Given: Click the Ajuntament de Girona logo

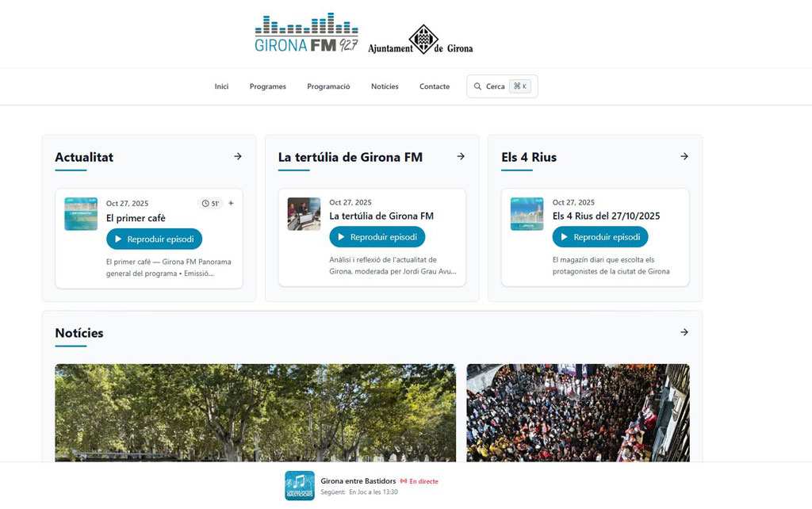Looking at the screenshot, I should click(x=420, y=41).
